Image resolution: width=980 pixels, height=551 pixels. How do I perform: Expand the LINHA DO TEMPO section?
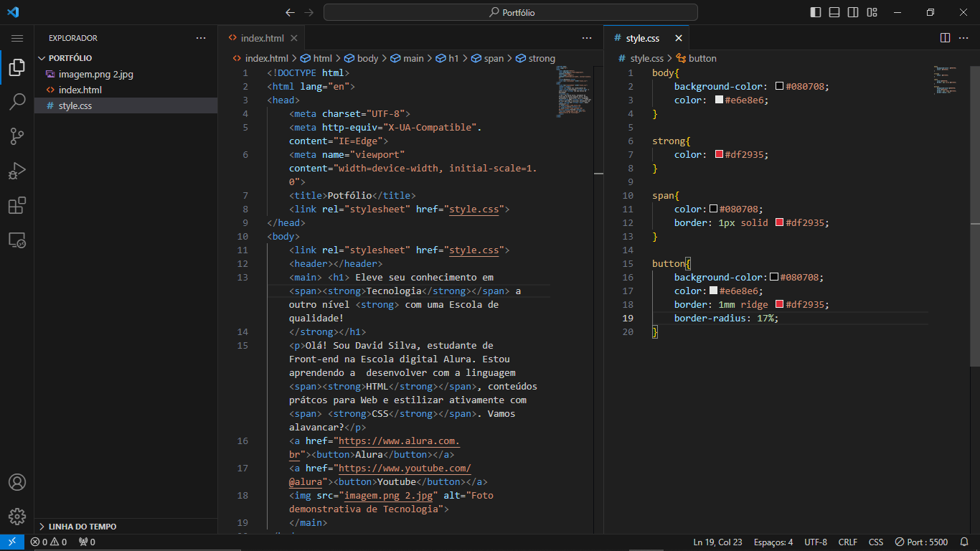pos(126,527)
